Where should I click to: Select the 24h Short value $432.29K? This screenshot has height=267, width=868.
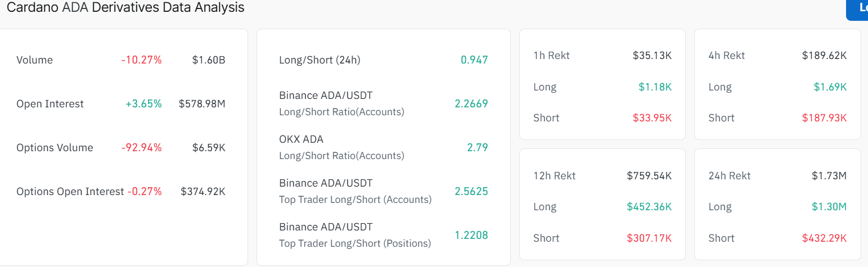click(x=824, y=238)
